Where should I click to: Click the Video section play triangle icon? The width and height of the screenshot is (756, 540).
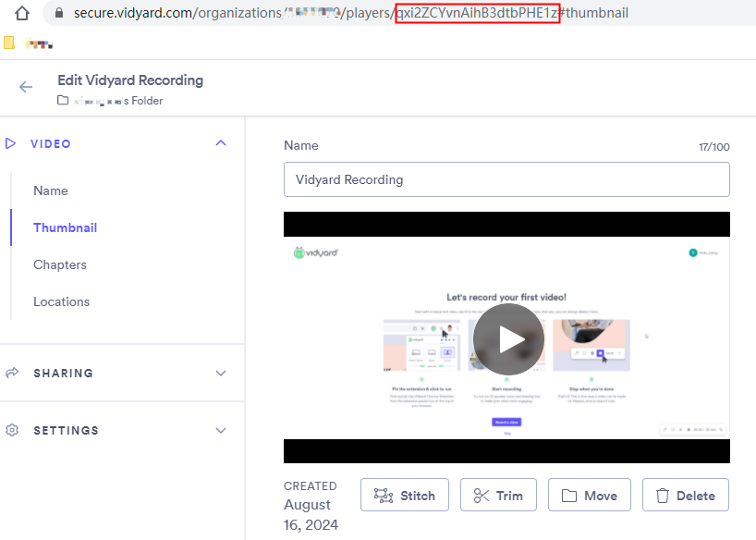tap(11, 143)
